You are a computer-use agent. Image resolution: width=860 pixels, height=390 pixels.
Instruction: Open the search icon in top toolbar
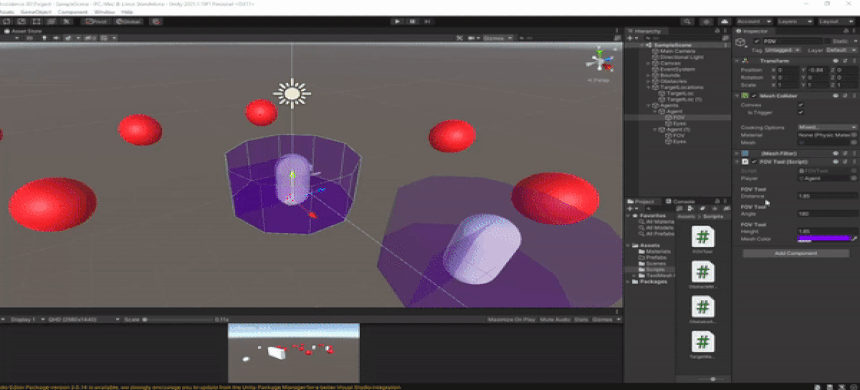coord(687,21)
